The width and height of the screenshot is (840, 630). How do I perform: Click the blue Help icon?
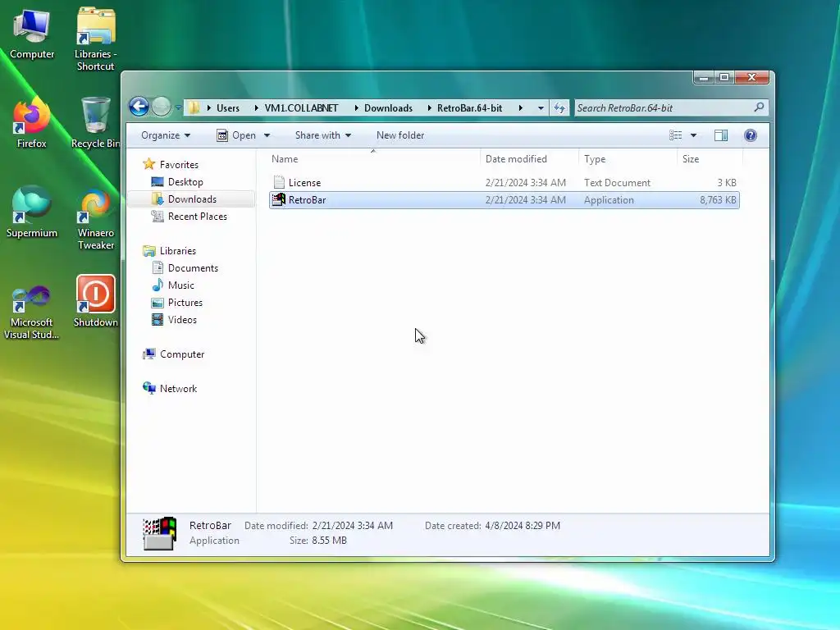tap(751, 135)
